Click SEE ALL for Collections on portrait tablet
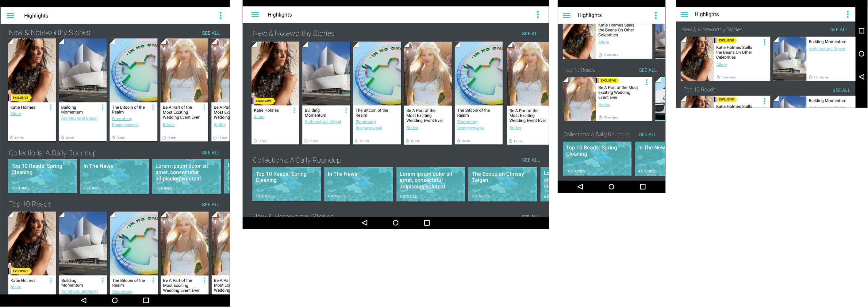The width and height of the screenshot is (868, 307). (211, 153)
